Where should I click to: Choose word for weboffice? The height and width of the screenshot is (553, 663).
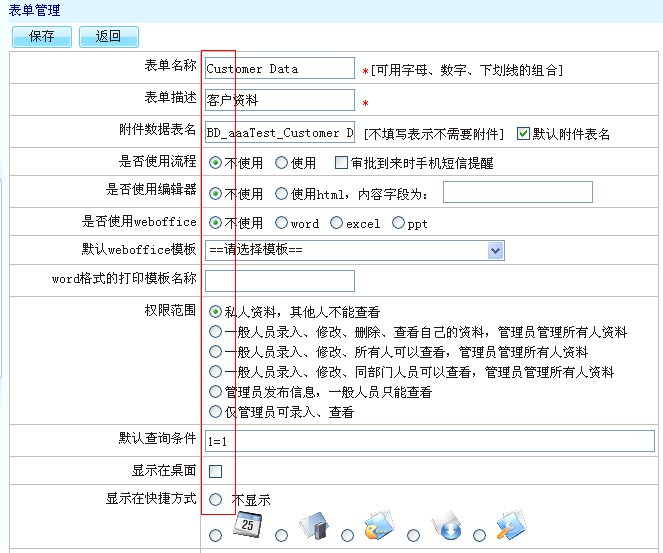click(x=282, y=223)
